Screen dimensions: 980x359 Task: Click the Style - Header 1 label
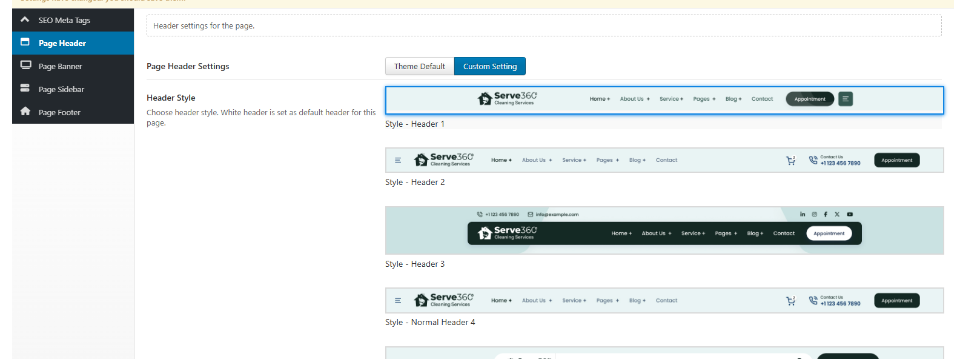pos(415,124)
